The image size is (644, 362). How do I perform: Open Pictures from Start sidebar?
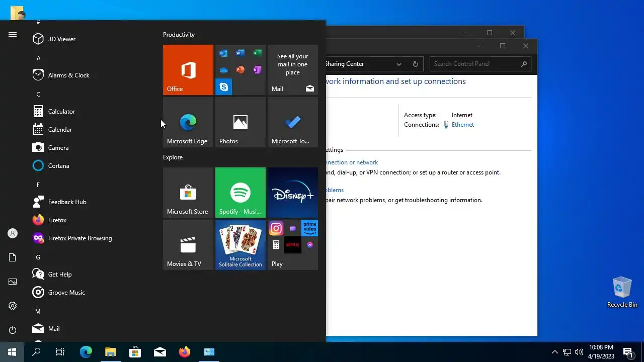click(x=13, y=282)
